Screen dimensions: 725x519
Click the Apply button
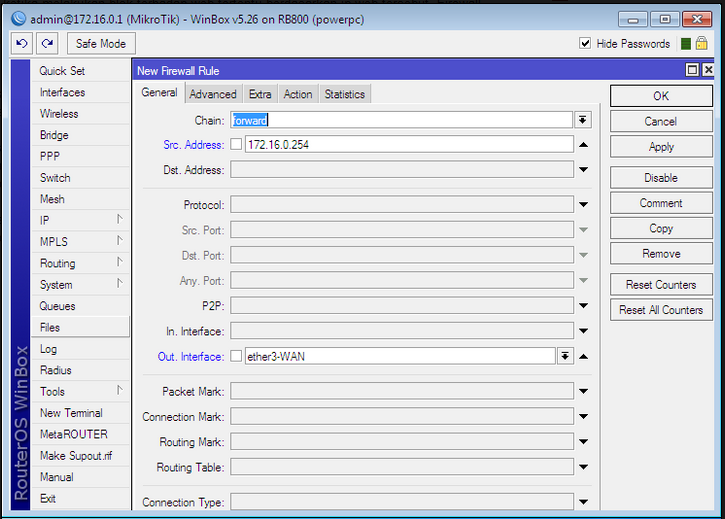click(661, 147)
